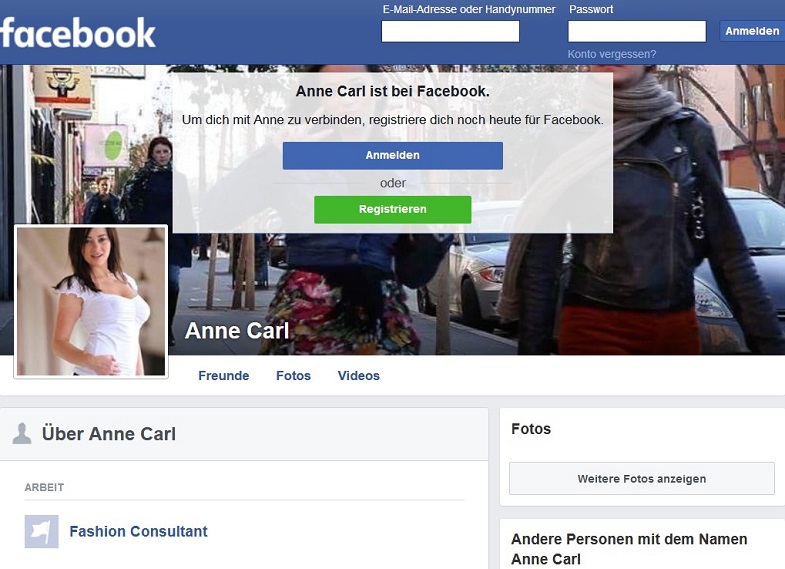Open Anne Carl's profile picture
785x569 pixels.
coord(91,301)
